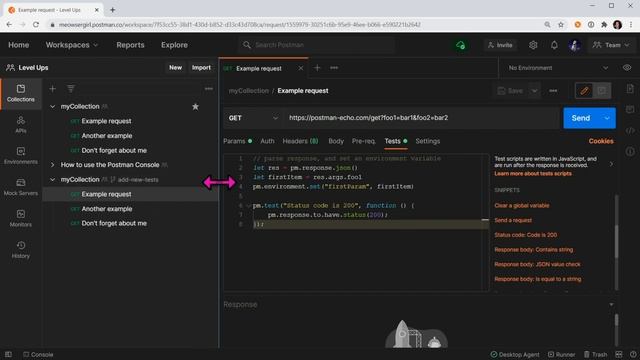
Task: Open the Reports menu
Action: tap(130, 45)
